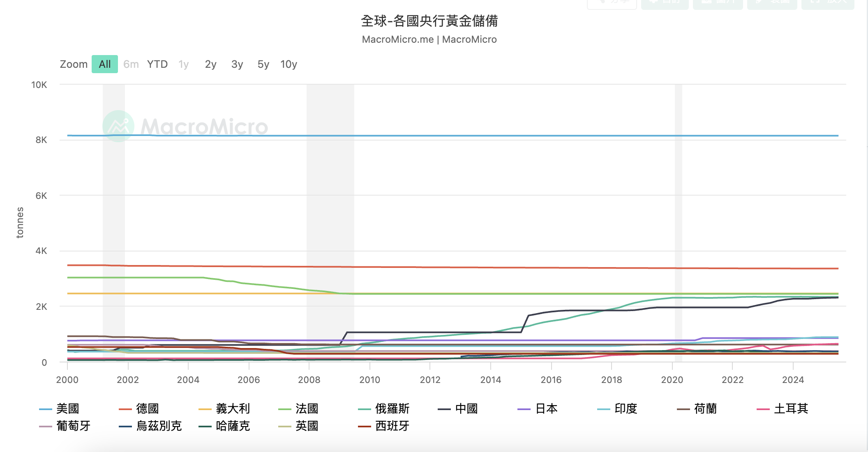The height and width of the screenshot is (452, 868).
Task: Click the 2004 x-axis label
Action: pos(188,380)
